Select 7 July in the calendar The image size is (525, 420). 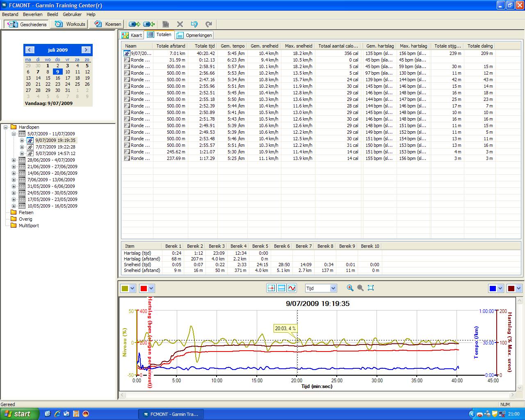38,72
